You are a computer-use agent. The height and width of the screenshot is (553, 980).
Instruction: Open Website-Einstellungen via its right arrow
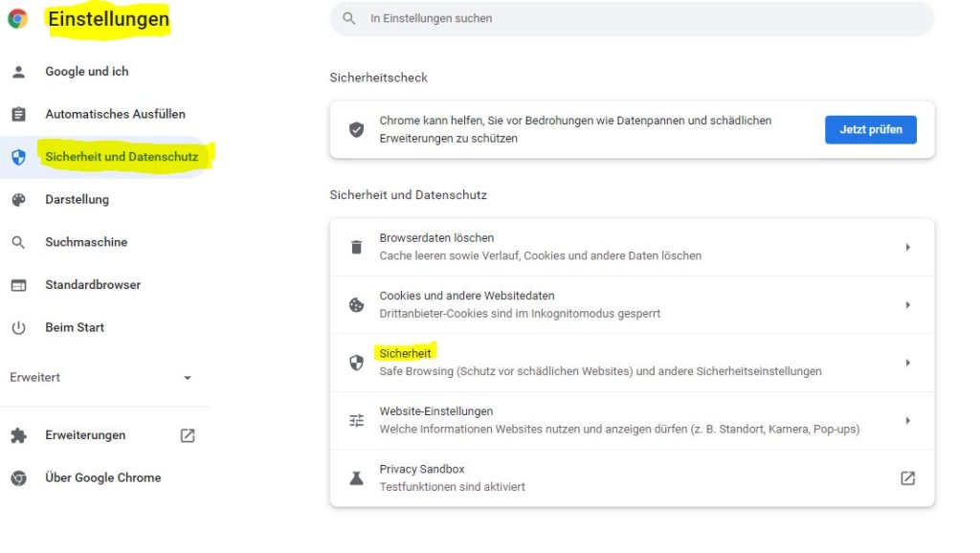tap(907, 420)
